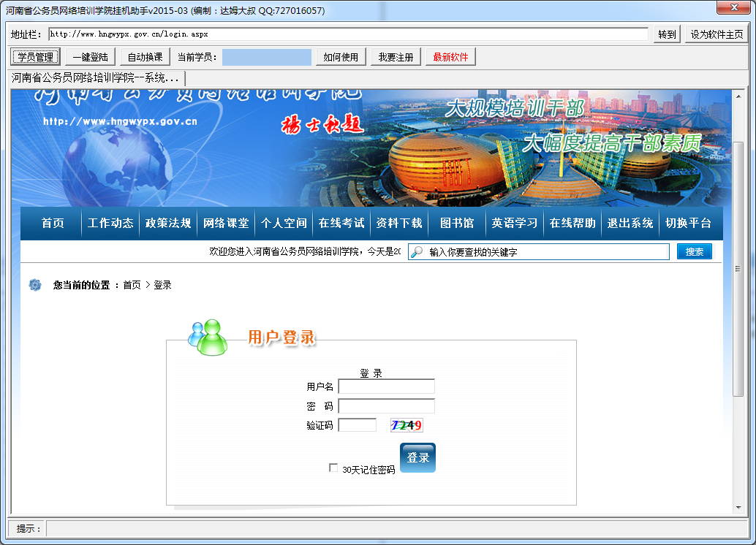Click the blue 搜索 button
This screenshot has width=756, height=545.
(695, 251)
